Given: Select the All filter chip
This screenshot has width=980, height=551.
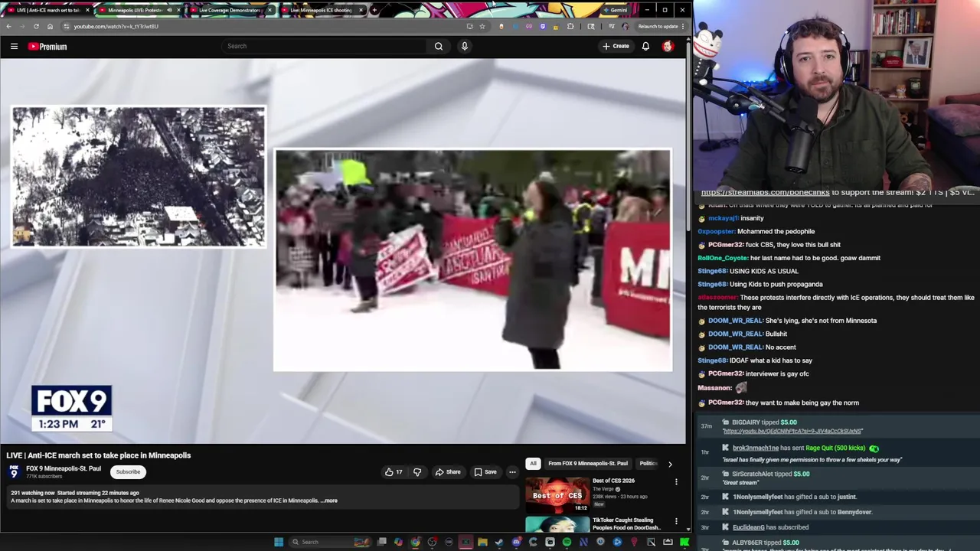Looking at the screenshot, I should click(x=533, y=464).
